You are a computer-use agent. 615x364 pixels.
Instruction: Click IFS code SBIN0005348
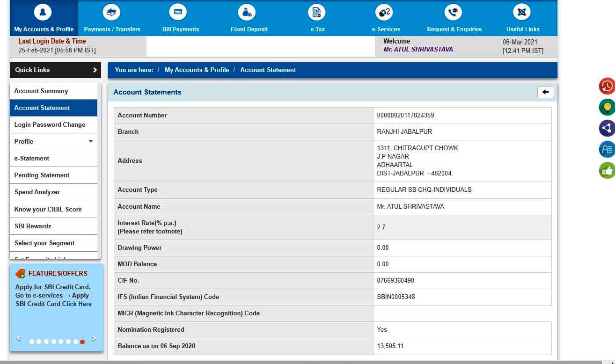tap(396, 297)
